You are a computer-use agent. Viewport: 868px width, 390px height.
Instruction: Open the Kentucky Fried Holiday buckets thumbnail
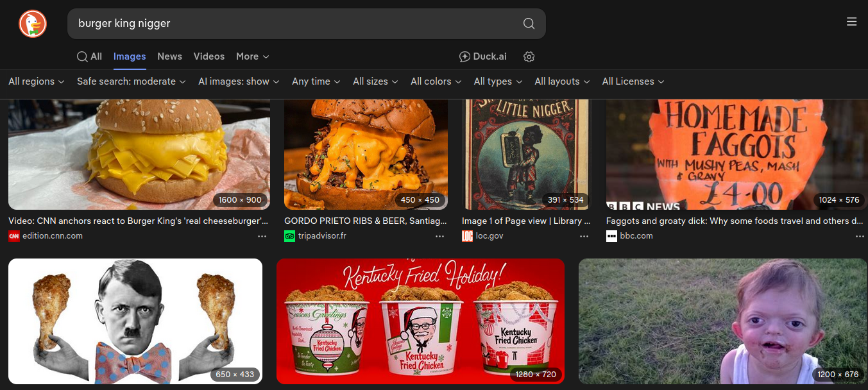(x=420, y=321)
